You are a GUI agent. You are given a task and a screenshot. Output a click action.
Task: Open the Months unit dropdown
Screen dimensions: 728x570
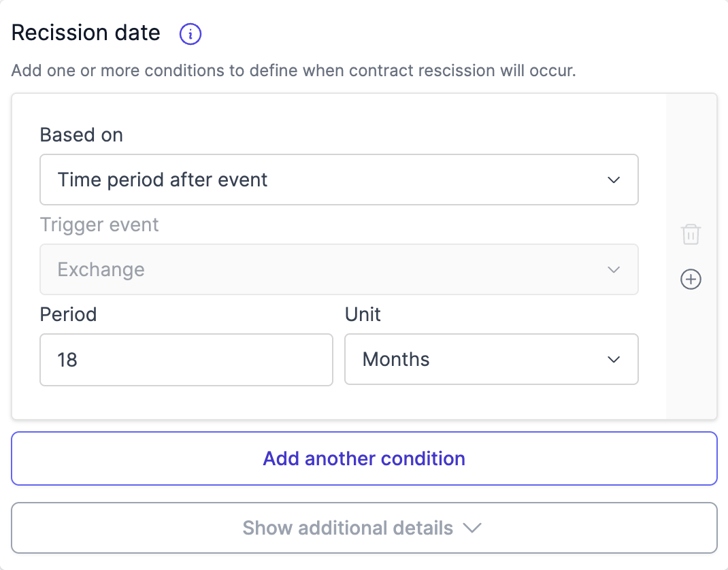point(491,359)
